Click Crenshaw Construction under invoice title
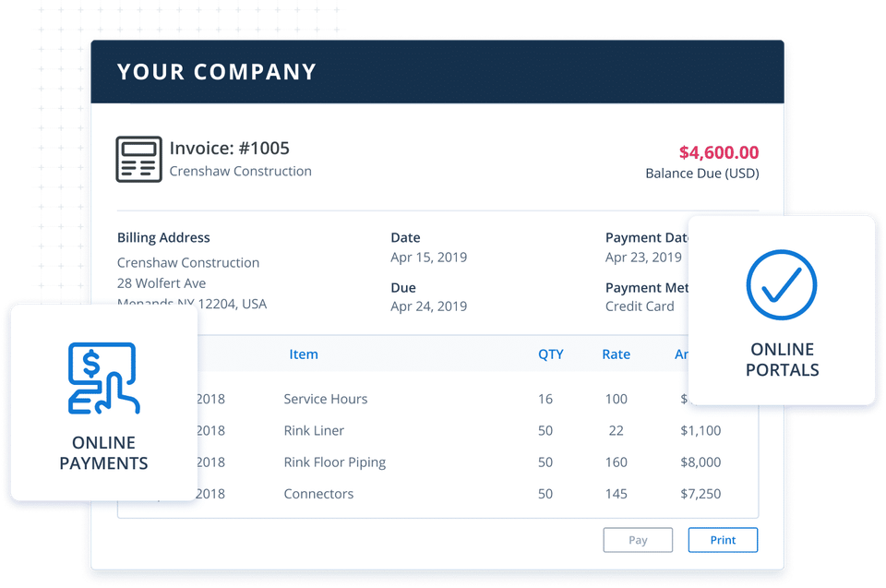Screen dimensions: 886x588 [x=240, y=172]
